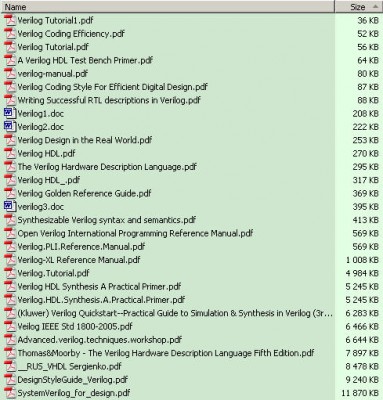Click the PDF icon for Verilog-XL Reference Manual.pdf
This screenshot has height=400, width=383.
[10, 260]
